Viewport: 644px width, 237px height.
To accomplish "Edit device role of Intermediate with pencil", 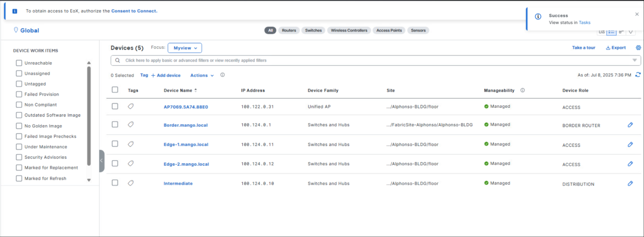I will [x=630, y=183].
